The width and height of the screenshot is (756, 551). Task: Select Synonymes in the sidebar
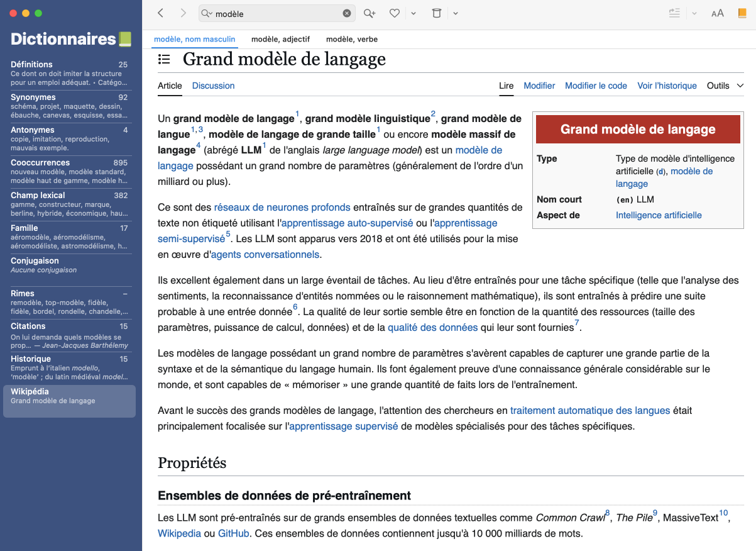point(69,106)
